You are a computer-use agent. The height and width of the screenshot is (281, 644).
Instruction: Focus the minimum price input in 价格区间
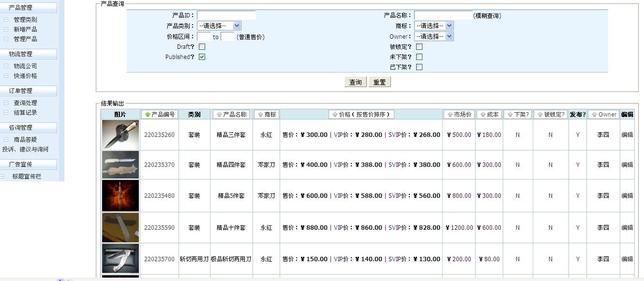pyautogui.click(x=204, y=37)
